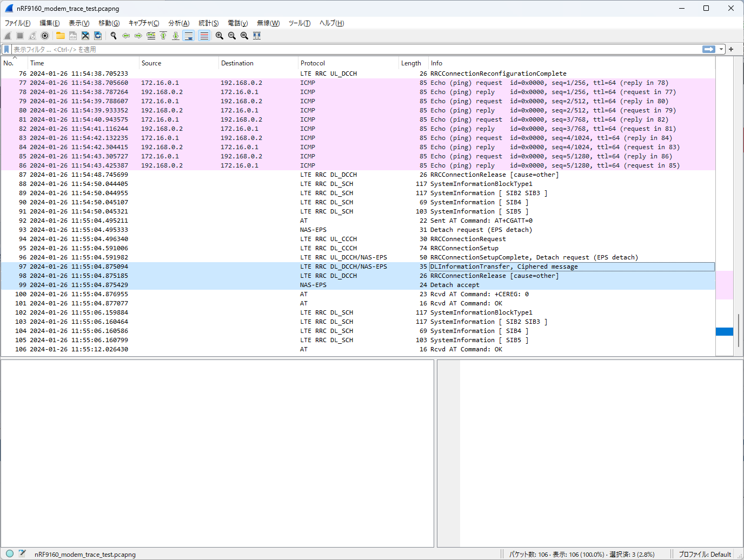Image resolution: width=744 pixels, height=560 pixels.
Task: Reload the capture file toolbar icon
Action: 98,36
